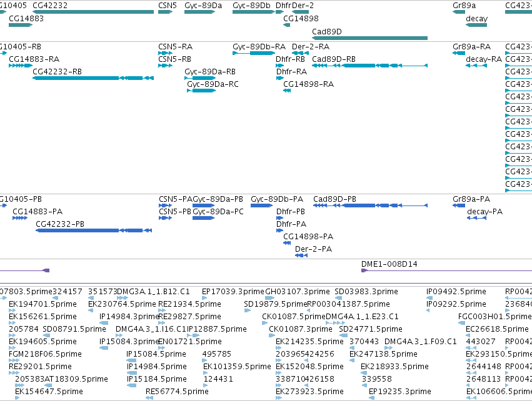The height and width of the screenshot is (401, 532).
Task: Select EST FGM218F06.5prime
Action: pos(13,360)
